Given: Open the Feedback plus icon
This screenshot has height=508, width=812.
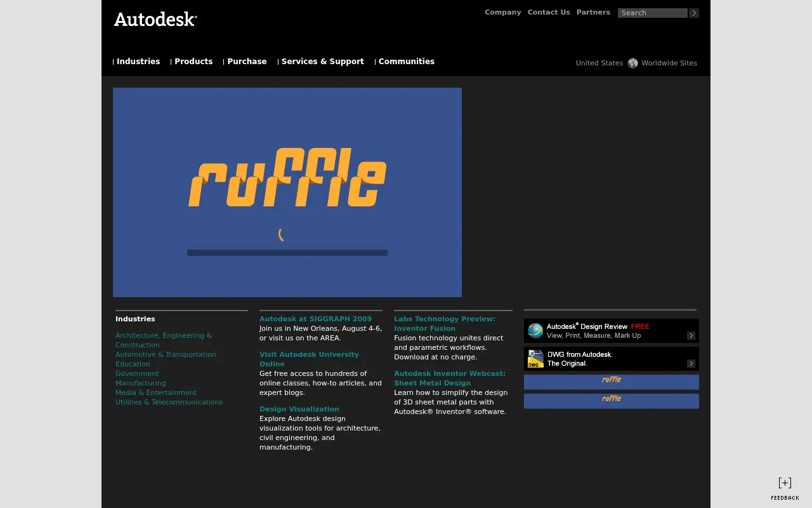Looking at the screenshot, I should 785,483.
